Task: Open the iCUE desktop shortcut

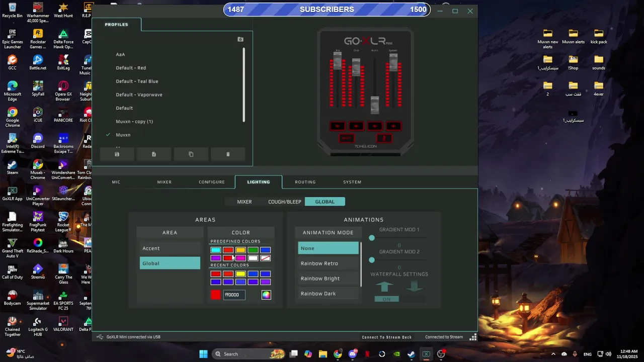Action: (x=38, y=115)
